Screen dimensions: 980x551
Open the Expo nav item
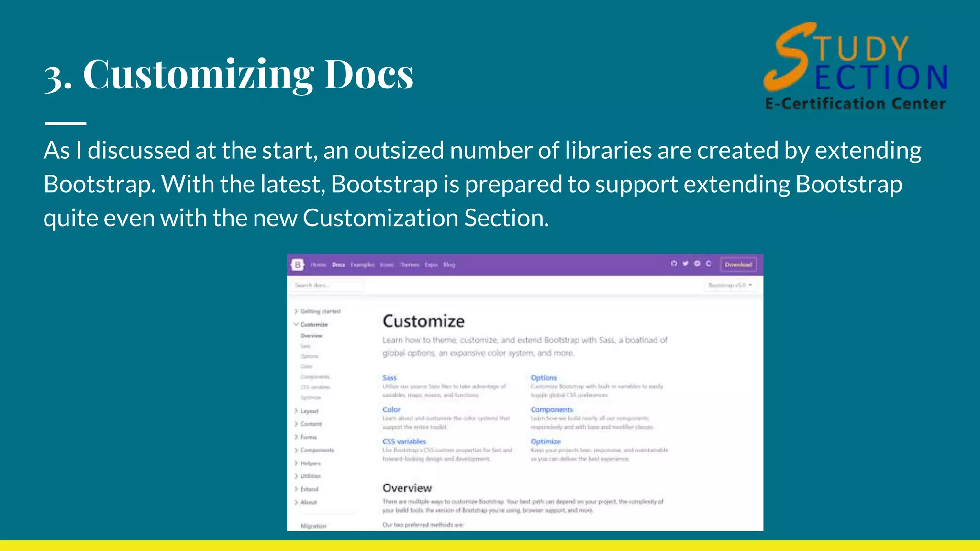coord(431,264)
